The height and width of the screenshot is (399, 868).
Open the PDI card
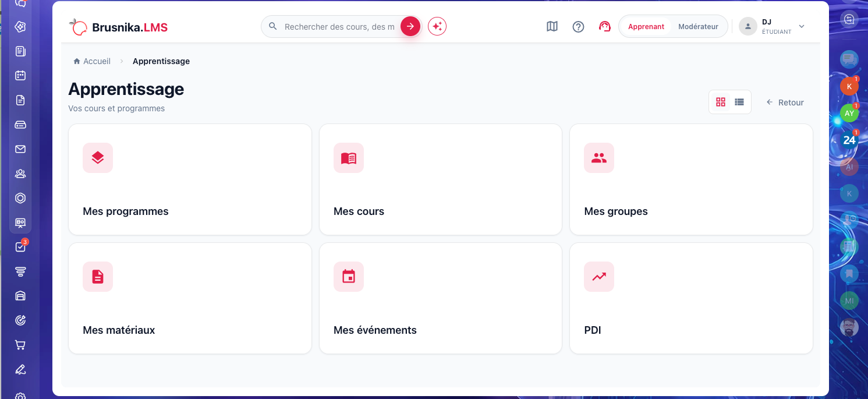coord(691,298)
